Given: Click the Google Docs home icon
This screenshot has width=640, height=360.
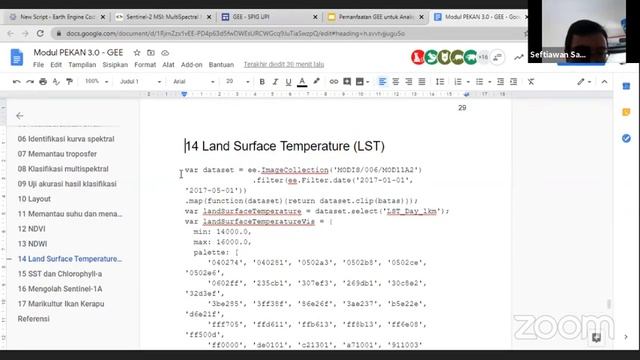Looking at the screenshot, I should 17,57.
